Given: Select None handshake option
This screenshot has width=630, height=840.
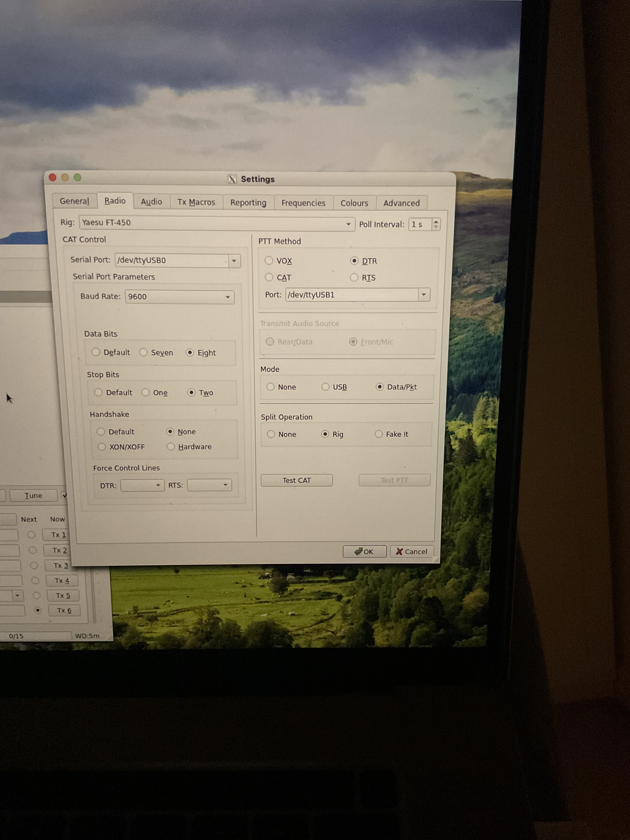Looking at the screenshot, I should (170, 432).
